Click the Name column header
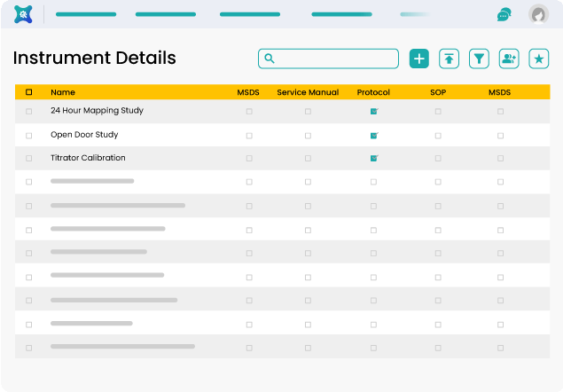This screenshot has height=392, width=563. [63, 92]
